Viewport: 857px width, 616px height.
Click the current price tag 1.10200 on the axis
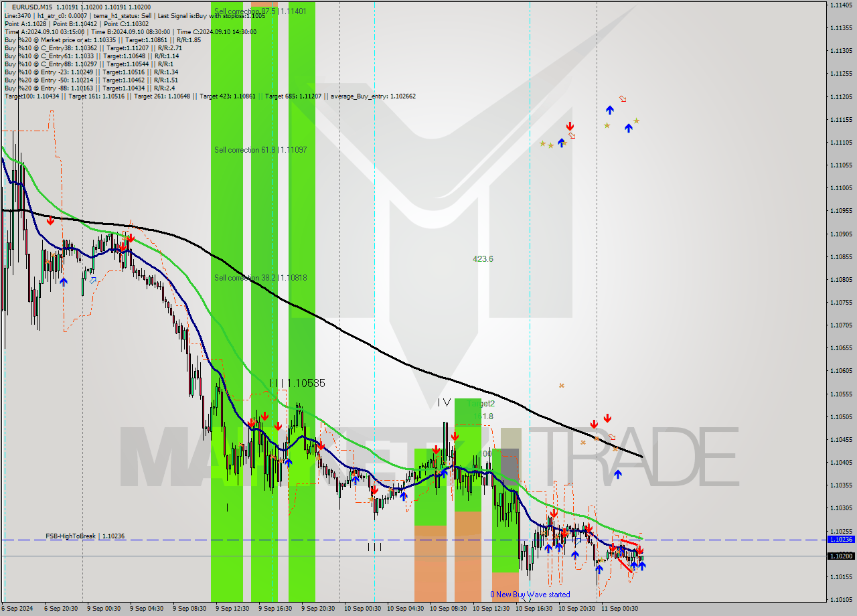[x=841, y=556]
